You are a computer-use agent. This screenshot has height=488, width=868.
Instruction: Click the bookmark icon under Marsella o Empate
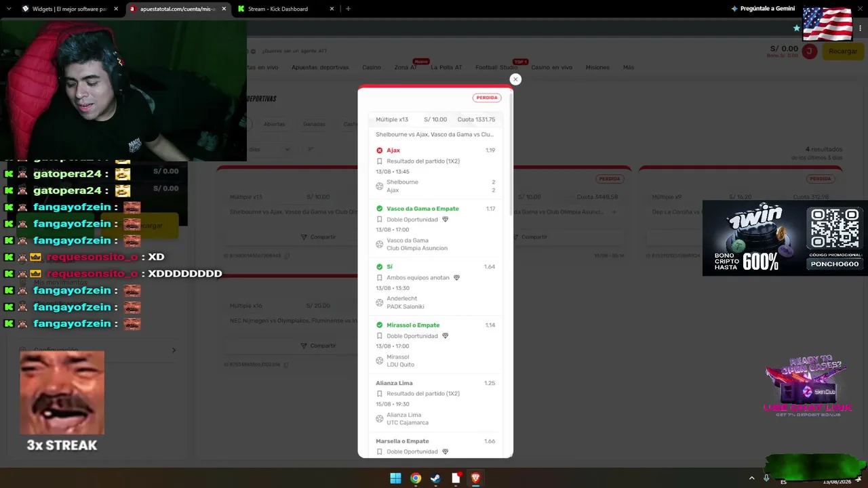pos(380,452)
